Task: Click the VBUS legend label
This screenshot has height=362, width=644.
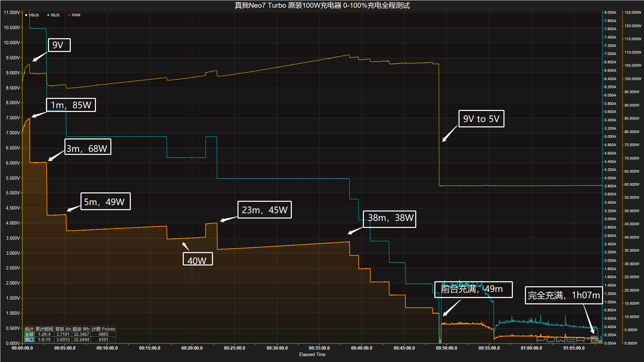Action: pos(34,15)
